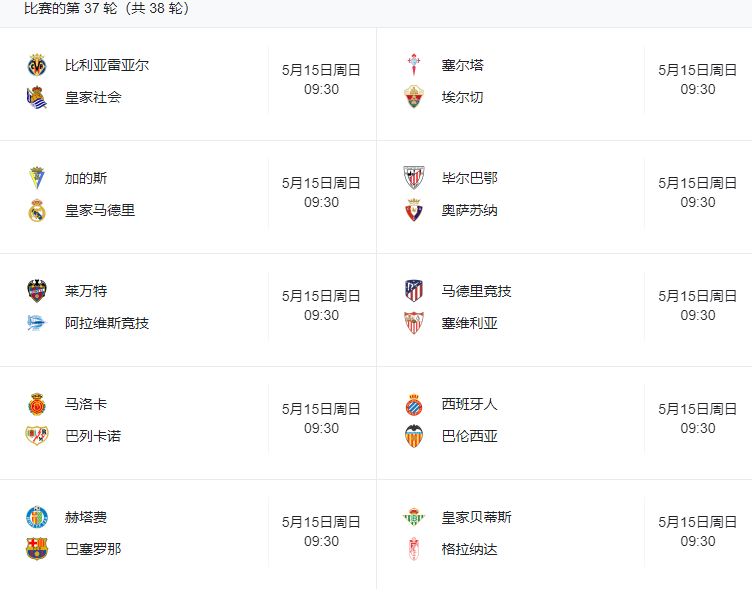Open team name 西班牙人
752x589 pixels.
click(x=469, y=404)
